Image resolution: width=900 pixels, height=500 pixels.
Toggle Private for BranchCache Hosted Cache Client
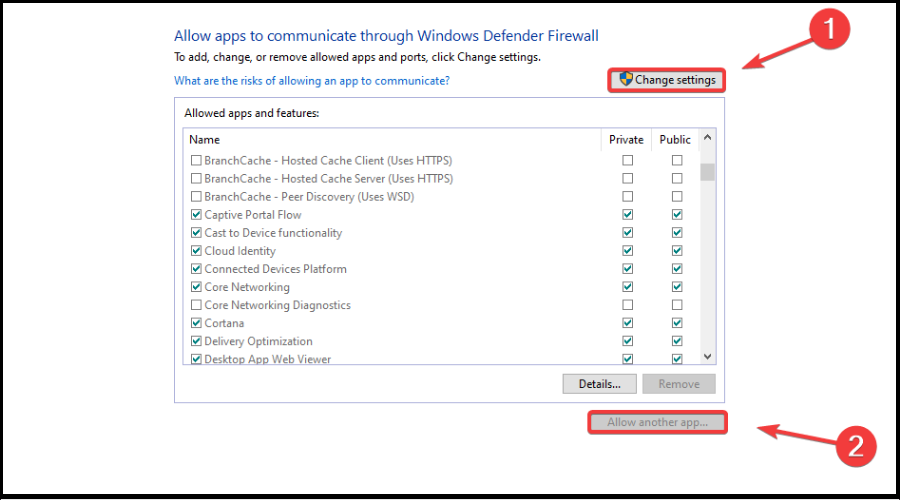pyautogui.click(x=627, y=160)
